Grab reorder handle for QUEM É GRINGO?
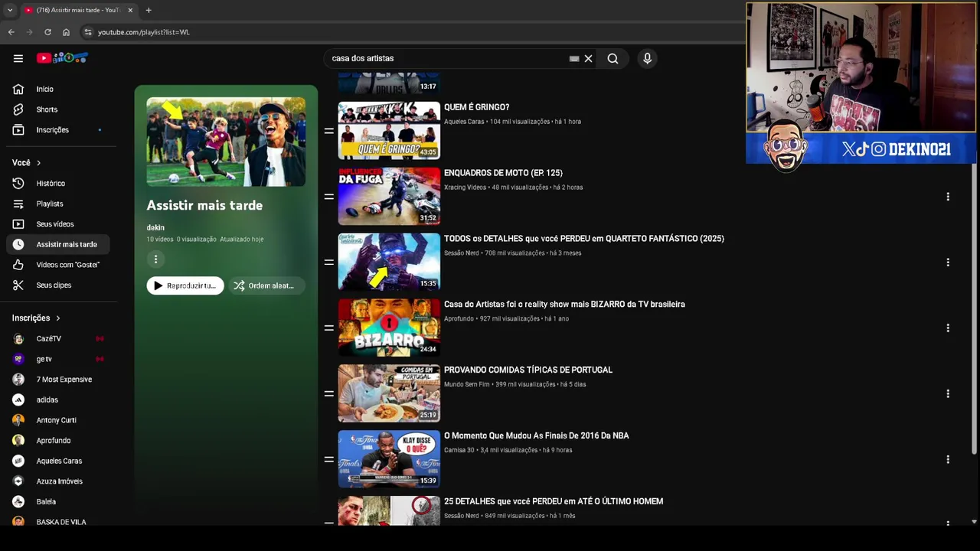This screenshot has height=551, width=980. point(328,131)
